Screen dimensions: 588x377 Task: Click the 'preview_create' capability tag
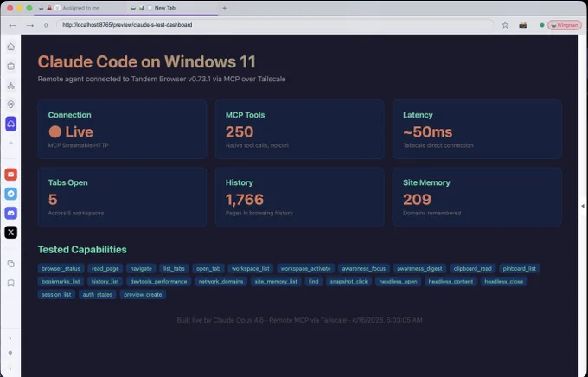(x=143, y=295)
